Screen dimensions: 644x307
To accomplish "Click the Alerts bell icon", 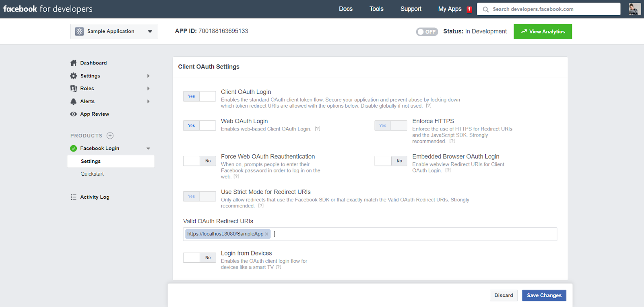I will click(x=73, y=101).
